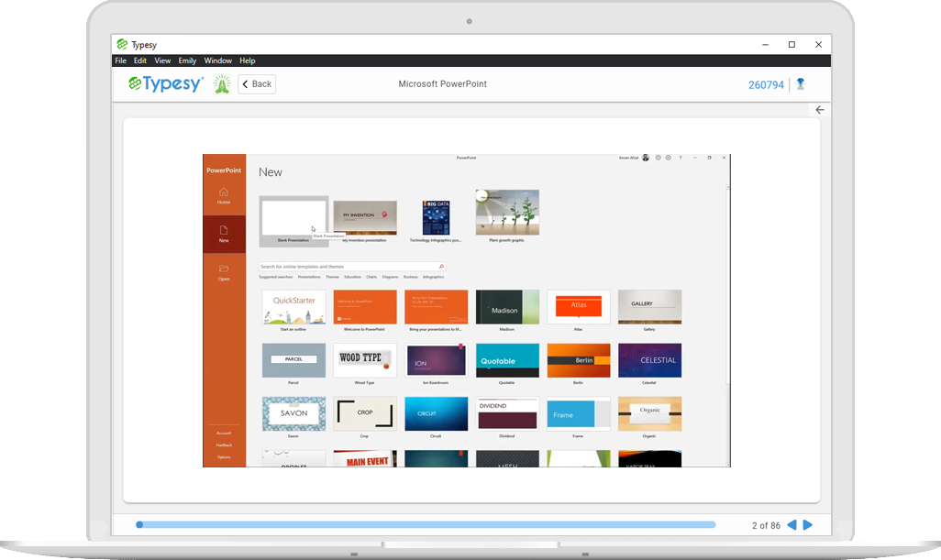Screen dimensions: 941x560
Task: Select the Organic theme thumbnail
Action: (649, 413)
